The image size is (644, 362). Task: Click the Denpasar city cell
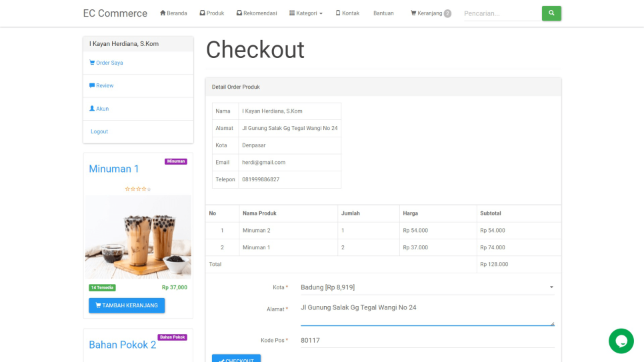(x=289, y=145)
